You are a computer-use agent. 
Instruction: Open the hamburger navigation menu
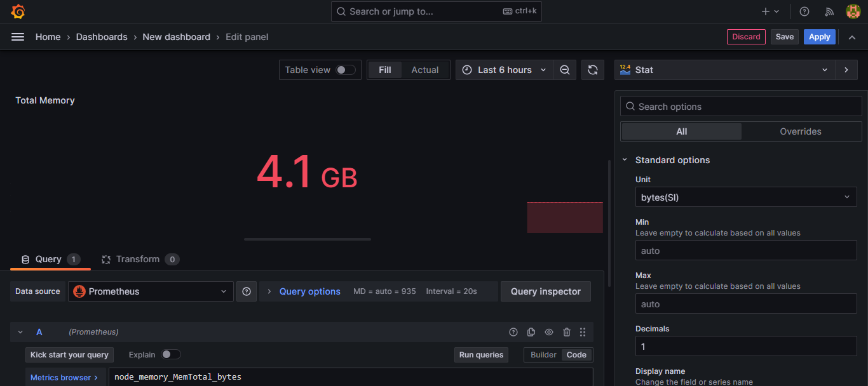click(18, 37)
